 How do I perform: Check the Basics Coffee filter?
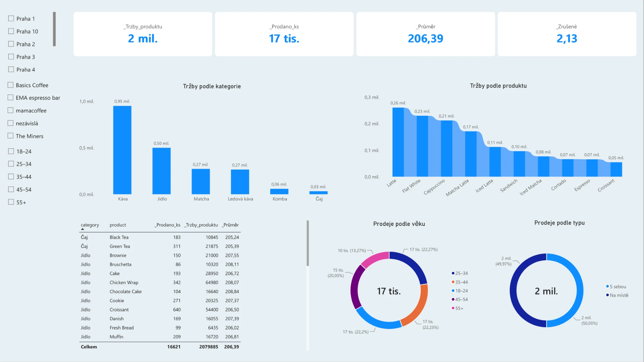point(10,85)
